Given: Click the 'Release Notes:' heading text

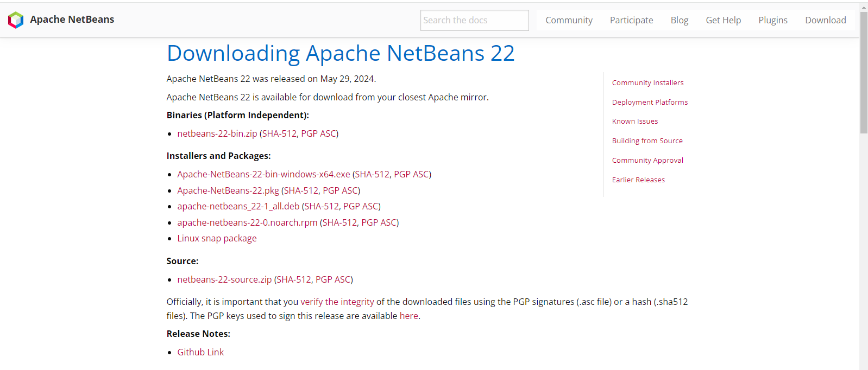Looking at the screenshot, I should [198, 334].
